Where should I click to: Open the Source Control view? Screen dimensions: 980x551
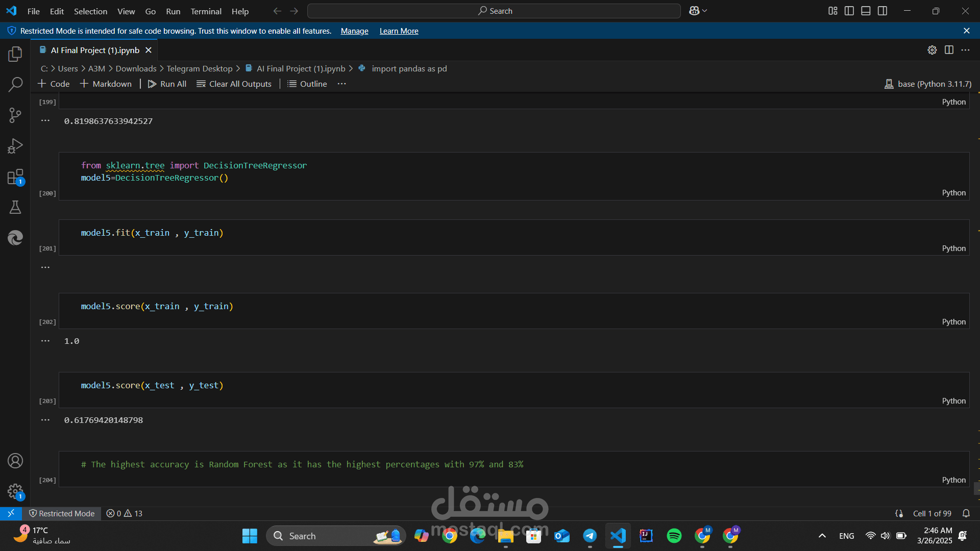pos(15,115)
